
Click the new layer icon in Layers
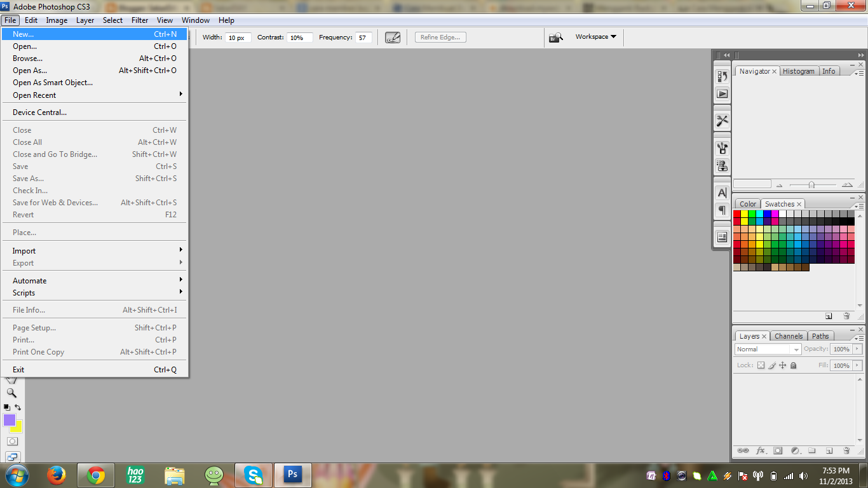[829, 451]
